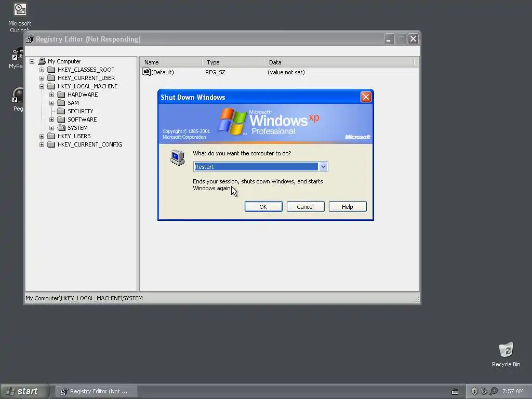The image size is (532, 399).
Task: Expand HKEY_USERS node
Action: pyautogui.click(x=42, y=137)
